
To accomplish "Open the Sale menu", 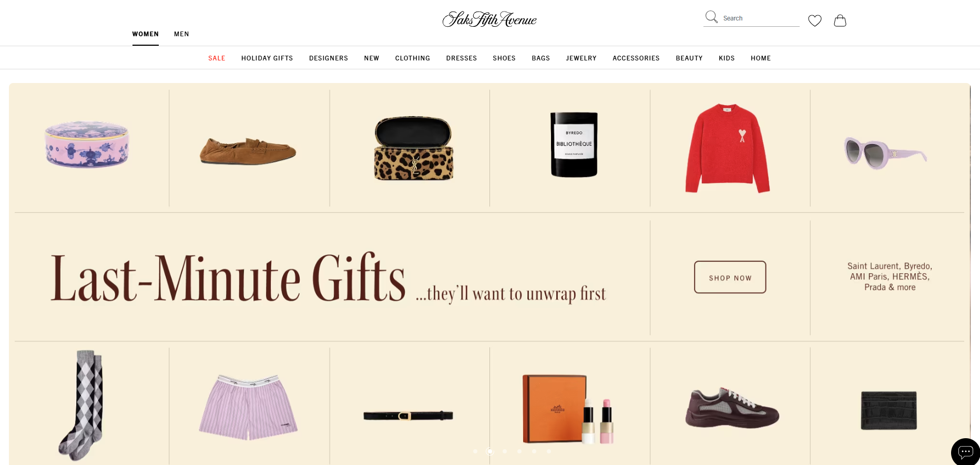I will pos(217,58).
